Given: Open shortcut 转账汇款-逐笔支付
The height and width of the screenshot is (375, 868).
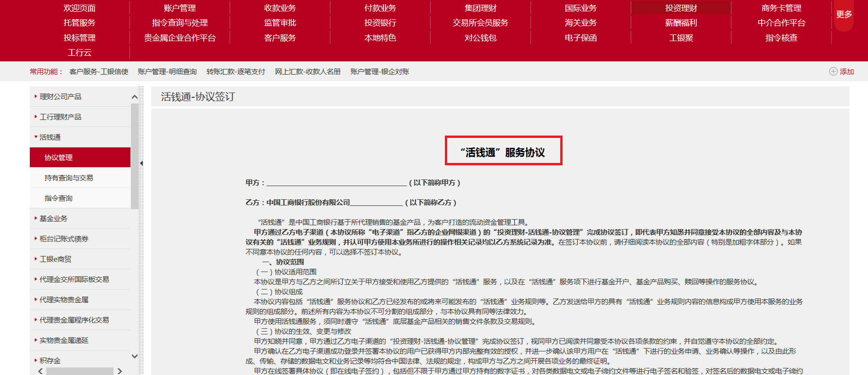Looking at the screenshot, I should coord(236,71).
